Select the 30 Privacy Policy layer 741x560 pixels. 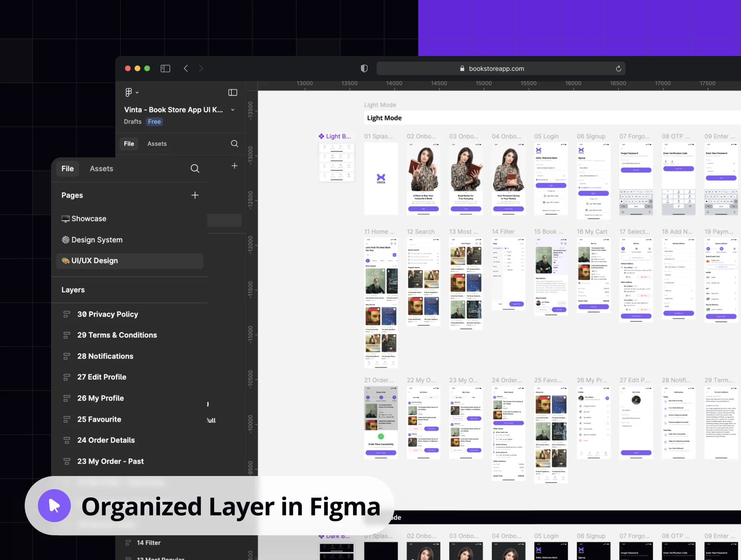tap(108, 314)
